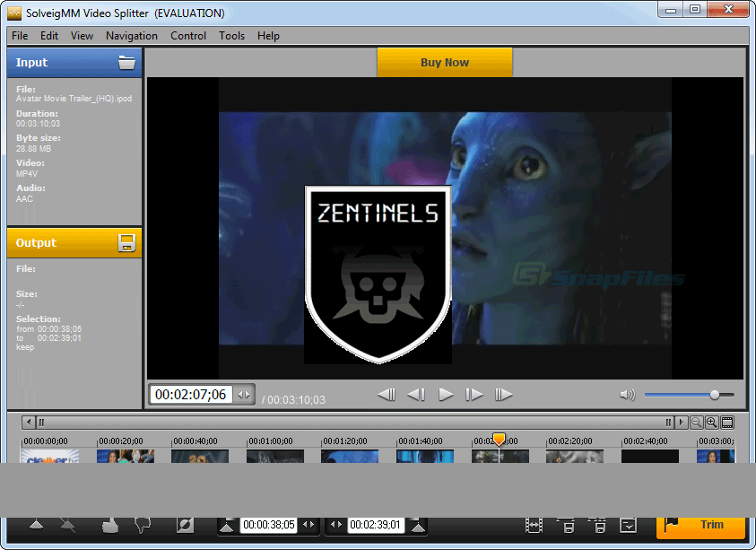Open the File menu
Image resolution: width=756 pixels, height=550 pixels.
click(20, 36)
